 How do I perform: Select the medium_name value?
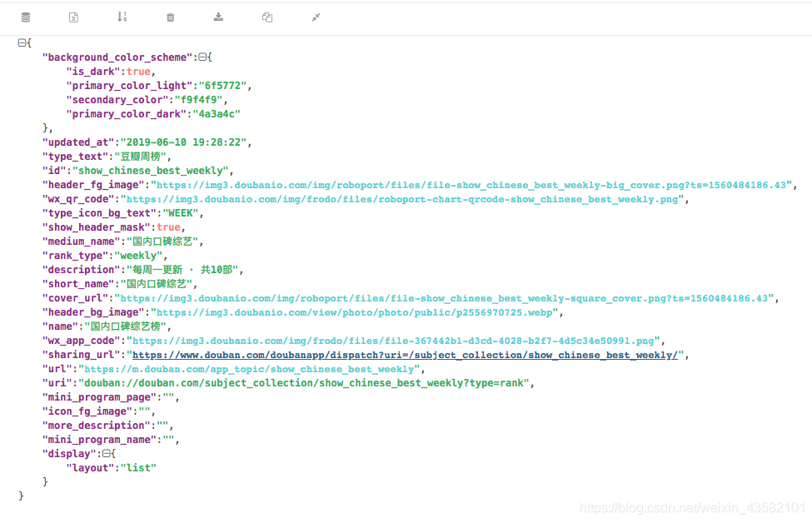162,242
